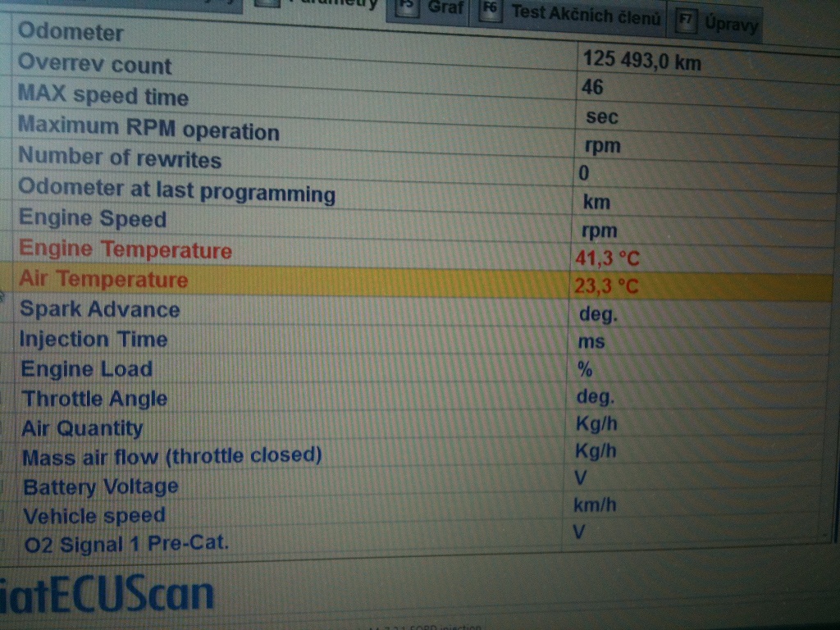
Task: Select the Engine Temperature row
Action: click(125, 249)
